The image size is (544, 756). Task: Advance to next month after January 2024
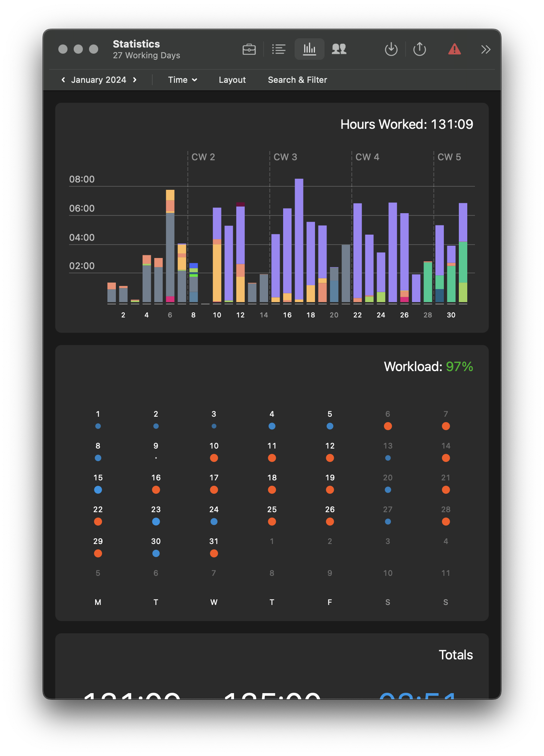(135, 80)
